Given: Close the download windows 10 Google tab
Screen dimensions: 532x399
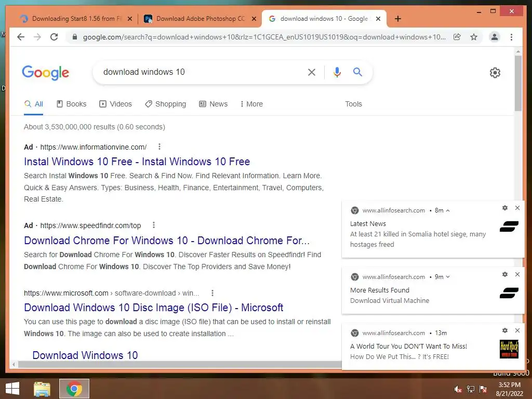Looking at the screenshot, I should pyautogui.click(x=378, y=19).
